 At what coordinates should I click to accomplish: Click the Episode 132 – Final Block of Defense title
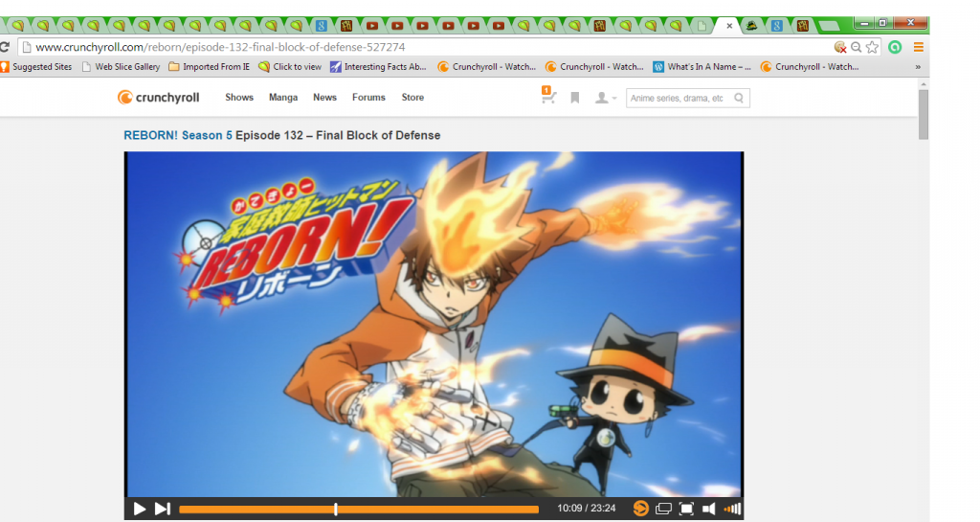click(338, 136)
